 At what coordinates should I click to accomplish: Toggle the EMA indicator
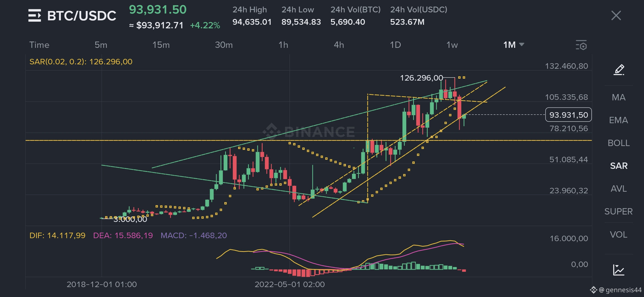point(618,120)
